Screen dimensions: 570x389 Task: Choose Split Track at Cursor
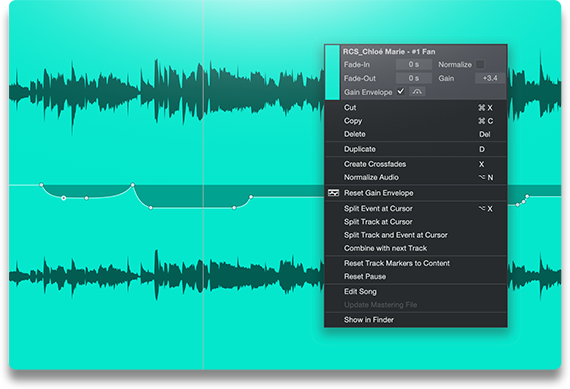click(416, 222)
